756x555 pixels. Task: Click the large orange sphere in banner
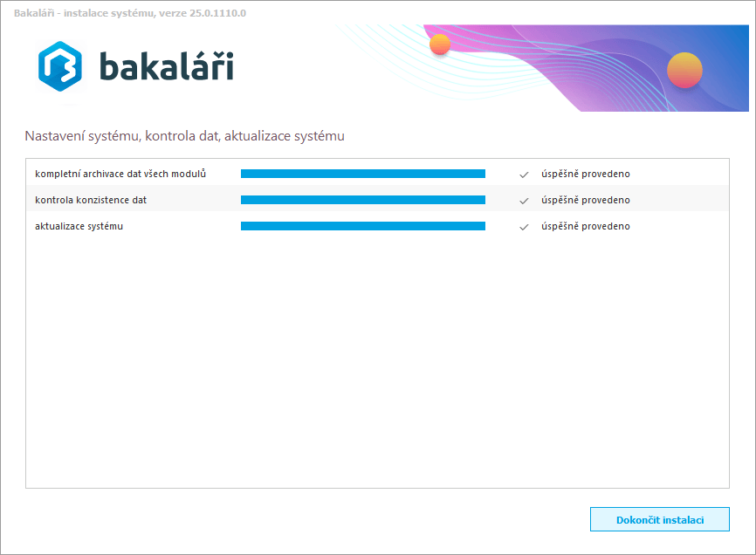[684, 71]
